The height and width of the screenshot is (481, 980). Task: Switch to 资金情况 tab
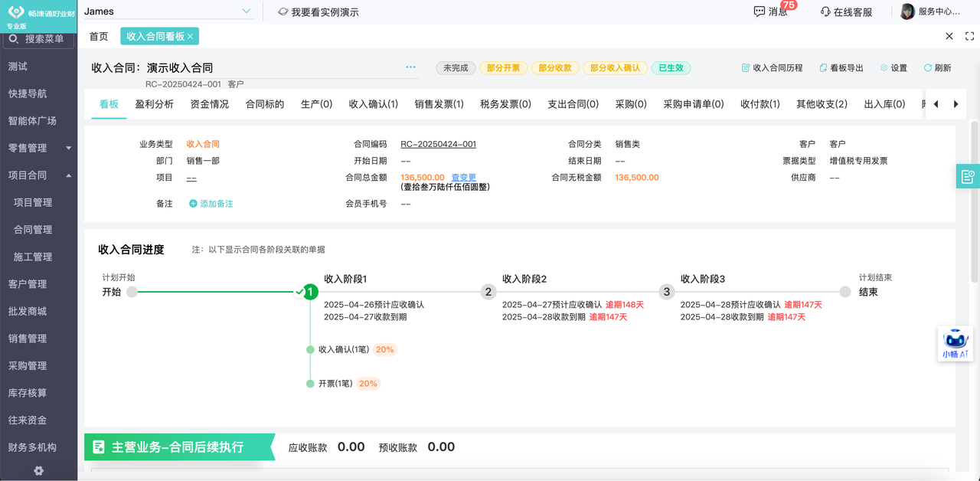tap(210, 104)
